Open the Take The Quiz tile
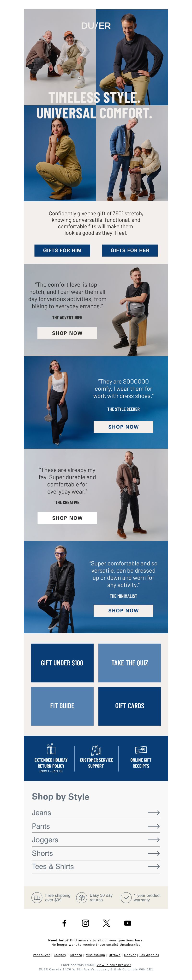The image size is (192, 980). pos(130,663)
